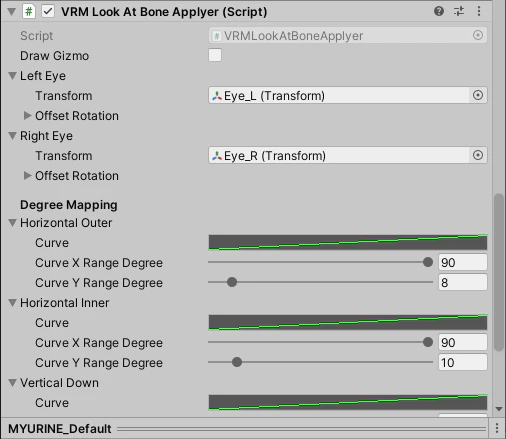506x439 pixels.
Task: Edit Horizontal Inner Y Range value 10
Action: click(x=463, y=362)
